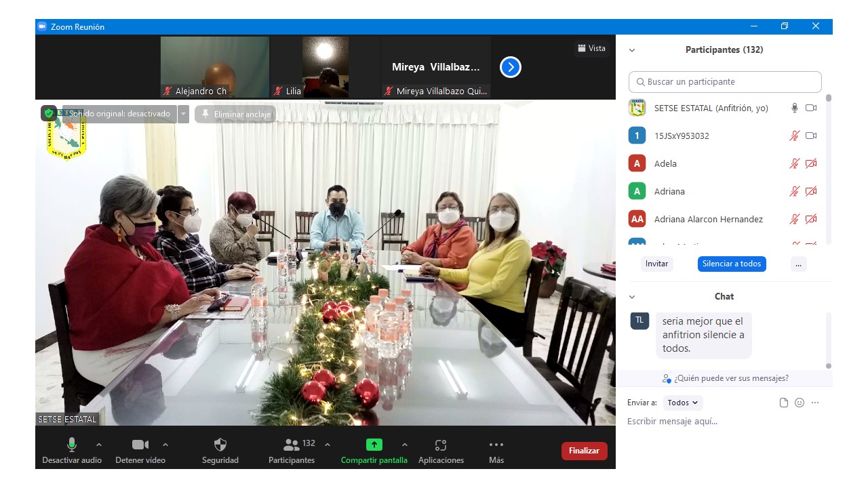868x488 pixels.
Task: Collapse the Chat panel chevron
Action: (x=632, y=297)
